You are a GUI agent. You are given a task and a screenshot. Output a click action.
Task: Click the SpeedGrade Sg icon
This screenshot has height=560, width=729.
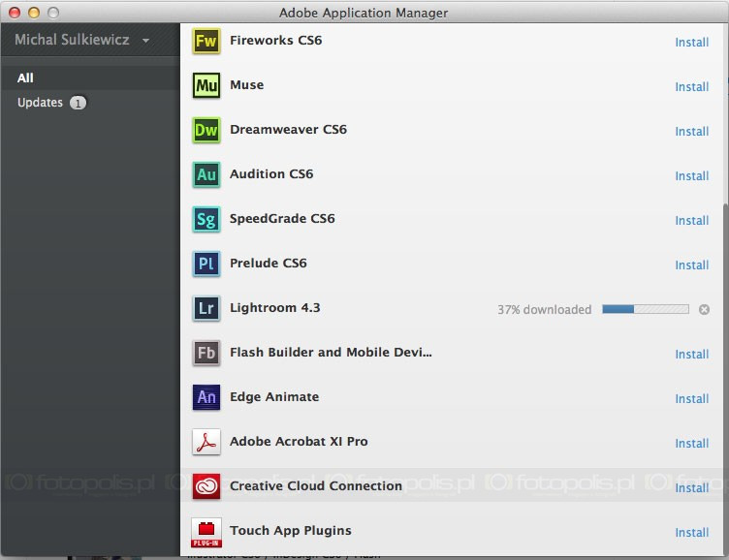pos(206,219)
